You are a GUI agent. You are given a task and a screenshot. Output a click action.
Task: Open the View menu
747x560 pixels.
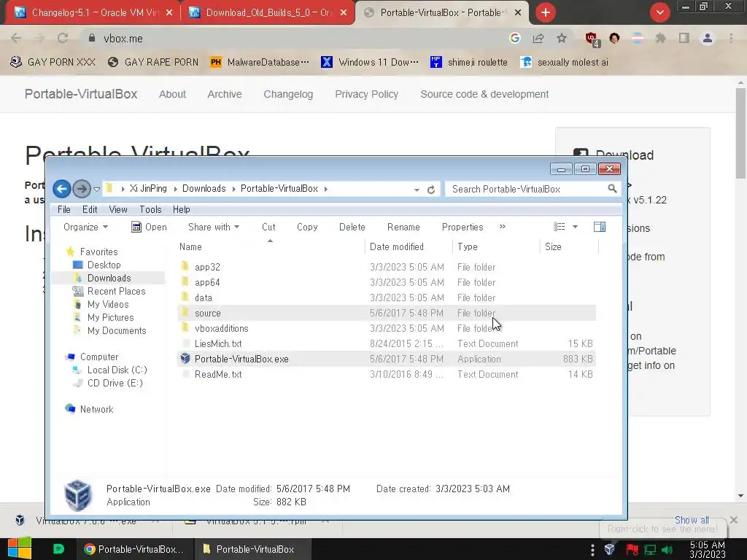click(118, 209)
